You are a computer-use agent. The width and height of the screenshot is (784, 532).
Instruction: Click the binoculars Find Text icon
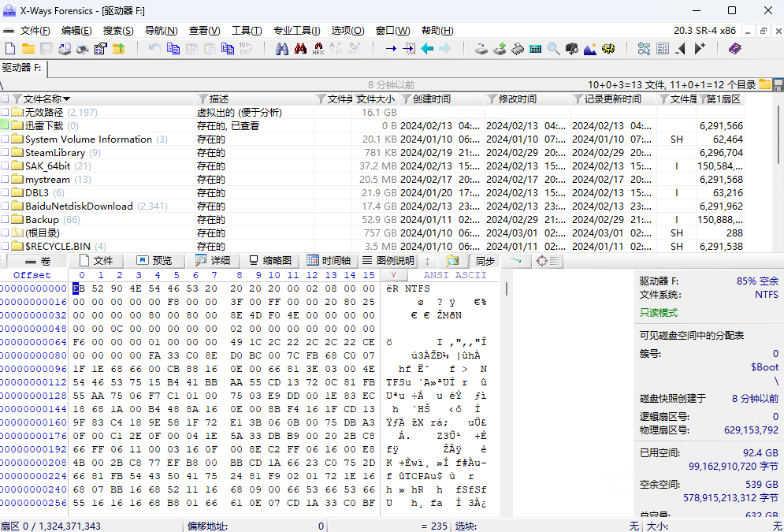(281, 49)
